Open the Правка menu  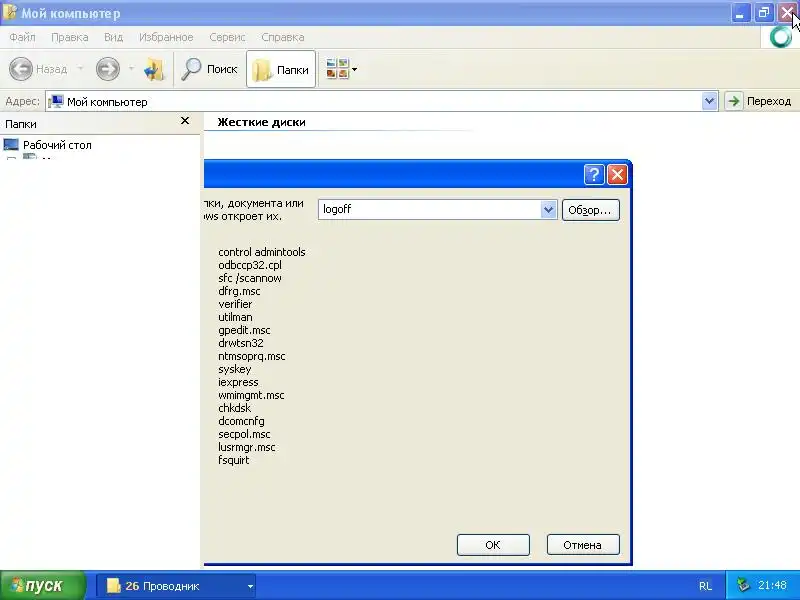click(70, 37)
